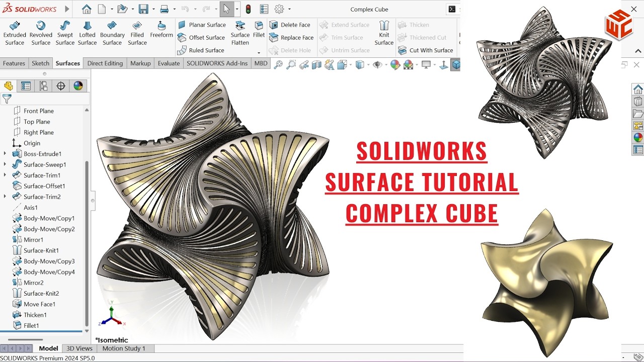
Task: Open the View Palette task pane tab
Action: [x=638, y=126]
